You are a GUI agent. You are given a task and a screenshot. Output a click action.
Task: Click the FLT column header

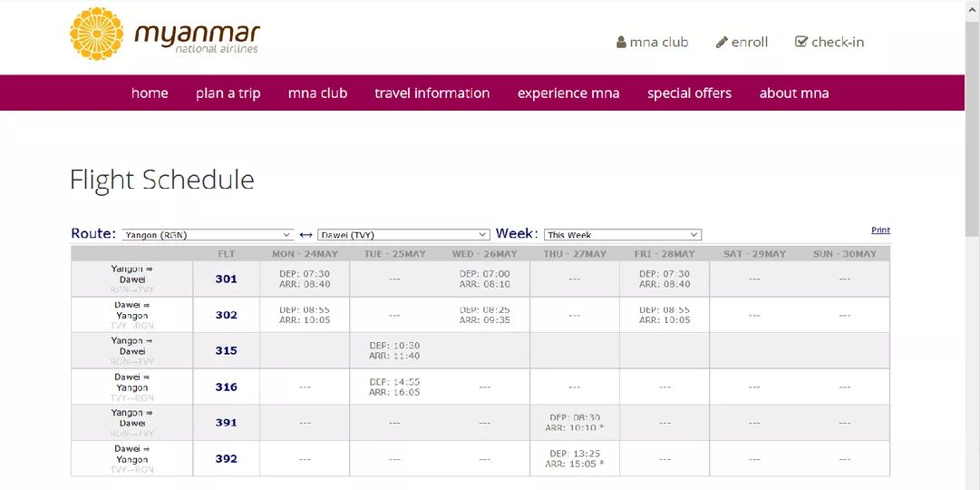click(227, 254)
